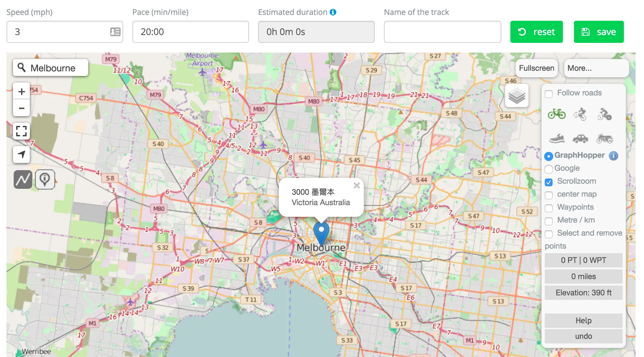The width and height of the screenshot is (644, 357).
Task: Save the current track
Action: (x=598, y=31)
